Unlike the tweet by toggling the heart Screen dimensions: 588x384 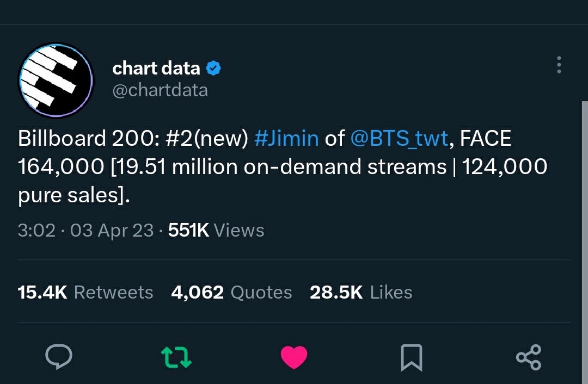tap(294, 357)
